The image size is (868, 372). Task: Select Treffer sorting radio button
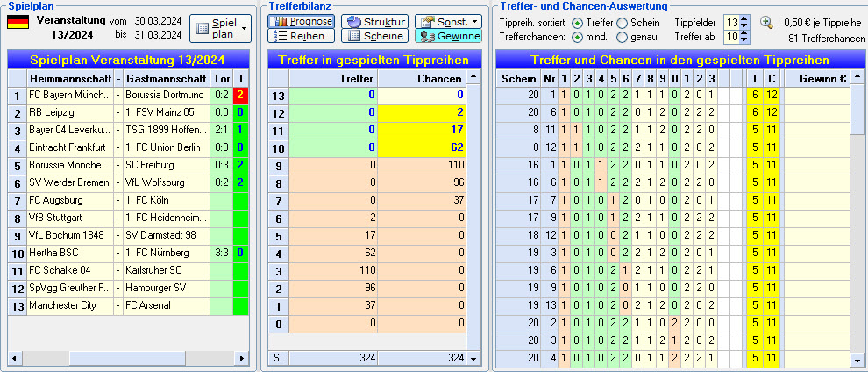[x=578, y=23]
